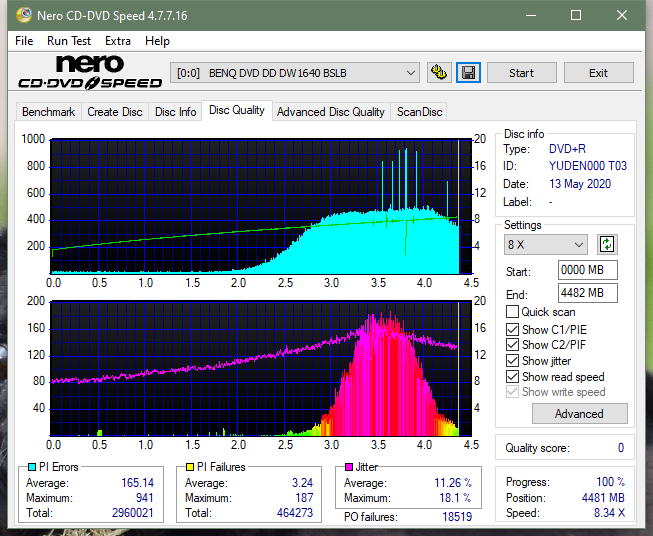Image resolution: width=653 pixels, height=536 pixels.
Task: Click the magenta Jitter legend swatch
Action: (x=349, y=467)
